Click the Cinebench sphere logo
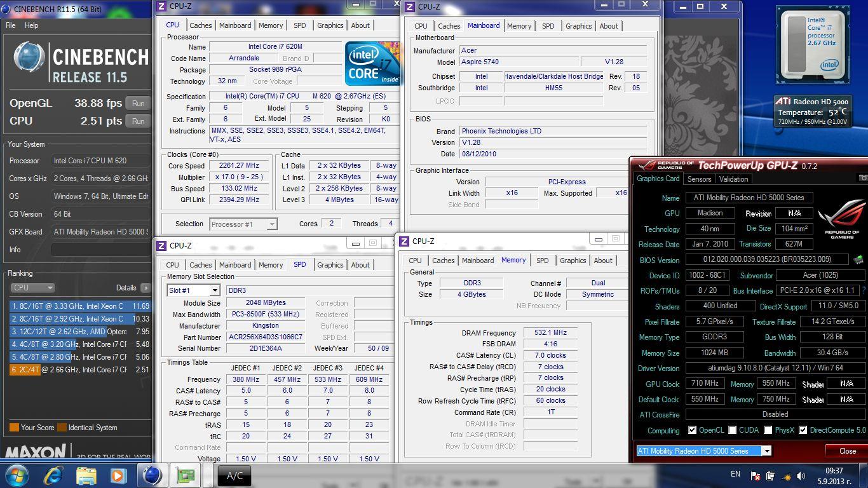868x488 pixels. [x=30, y=58]
